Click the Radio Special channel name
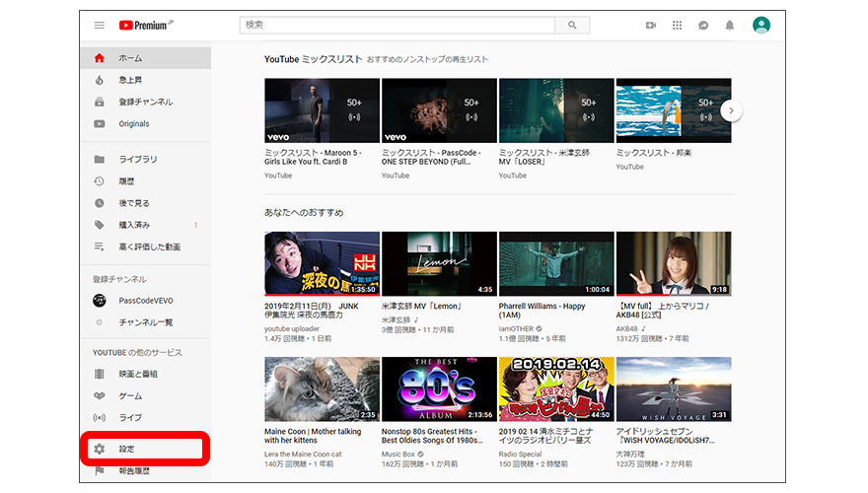Viewport: 868px width, 493px height. tap(521, 455)
